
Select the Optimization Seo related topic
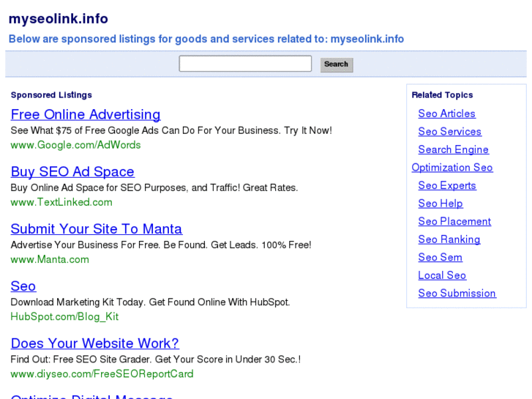452,168
